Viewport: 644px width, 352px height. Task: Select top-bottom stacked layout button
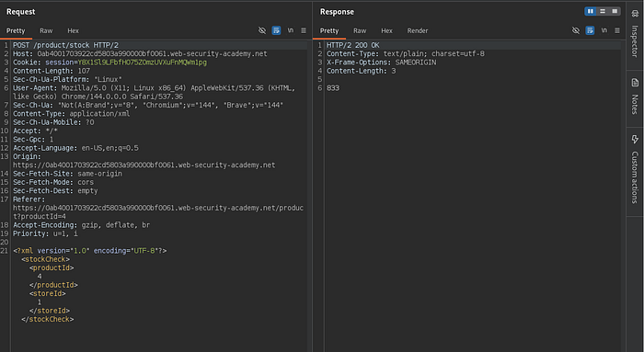coord(603,11)
